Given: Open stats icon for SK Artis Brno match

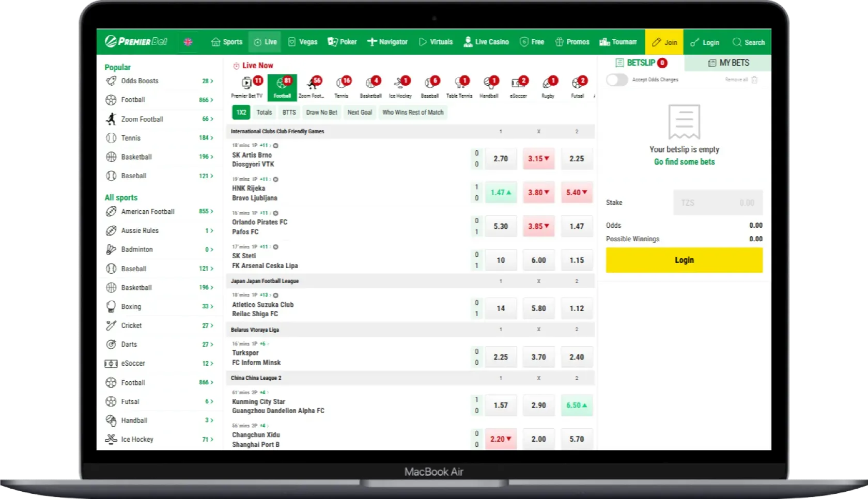Looking at the screenshot, I should tap(276, 146).
